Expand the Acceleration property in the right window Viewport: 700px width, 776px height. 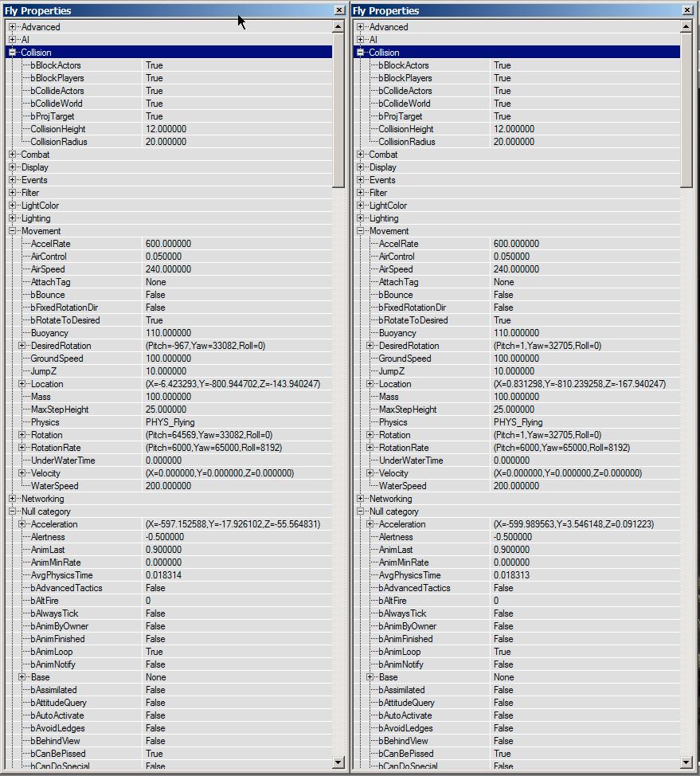coord(371,524)
